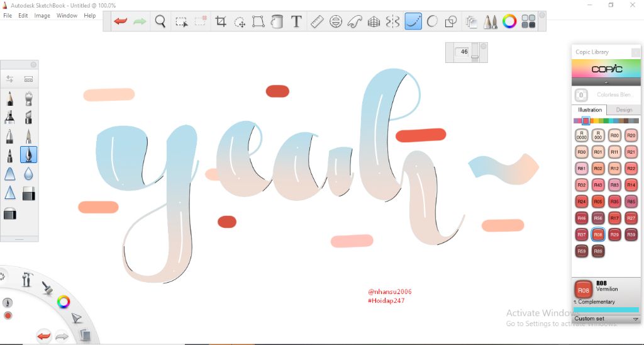Select the Airbrush in the brush palette
Screen dimensions: 644x345
pos(28,99)
